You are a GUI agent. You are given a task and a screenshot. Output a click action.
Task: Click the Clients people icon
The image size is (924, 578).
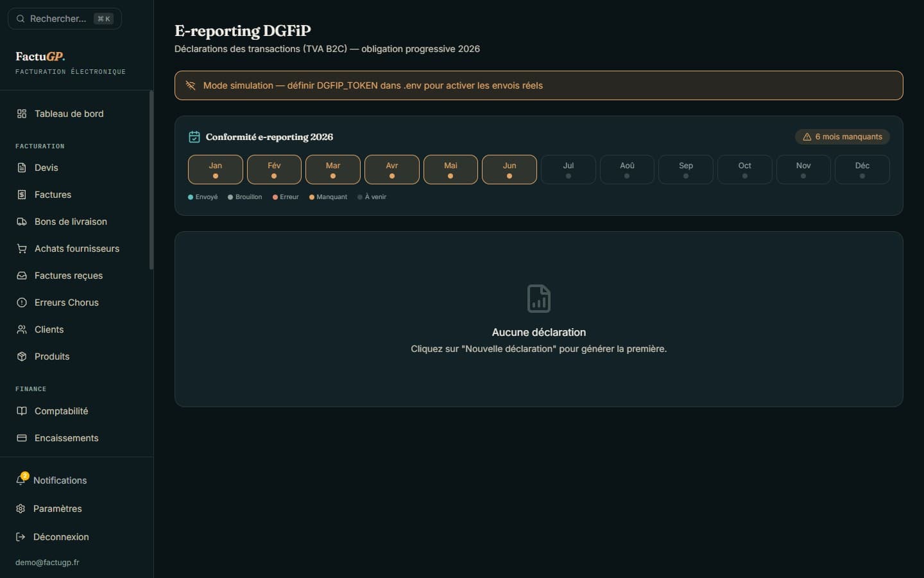(x=22, y=329)
